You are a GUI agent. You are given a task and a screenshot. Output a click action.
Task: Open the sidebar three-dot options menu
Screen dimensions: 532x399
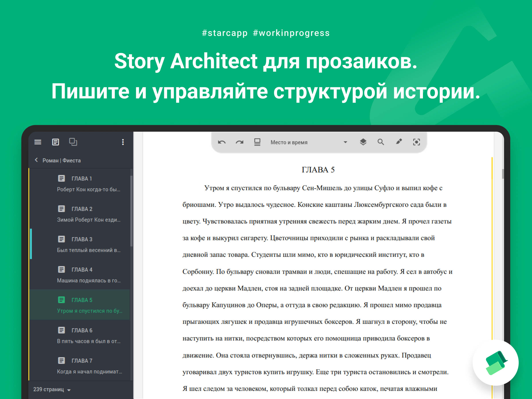[123, 142]
